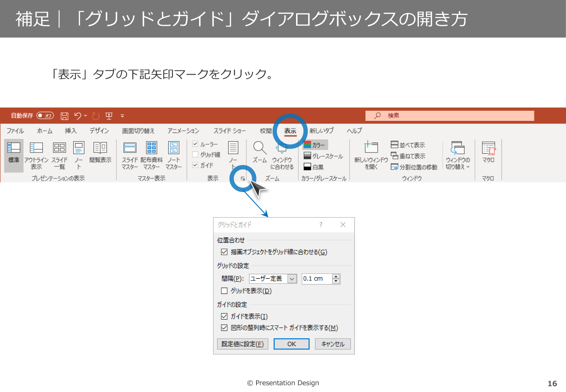Increase spacing with the up spinner arrow
This screenshot has height=392, width=566.
click(336, 276)
